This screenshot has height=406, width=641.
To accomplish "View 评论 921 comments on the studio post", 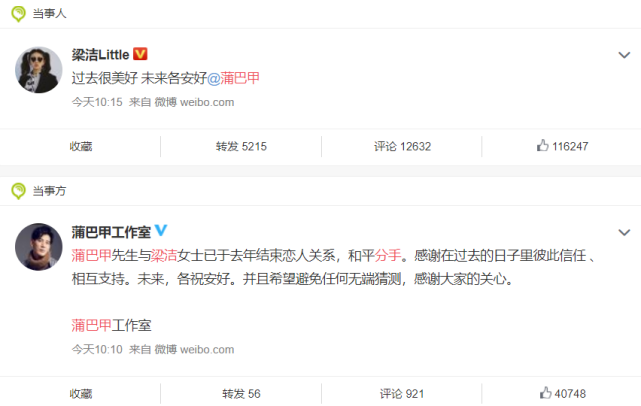I will pos(402,394).
